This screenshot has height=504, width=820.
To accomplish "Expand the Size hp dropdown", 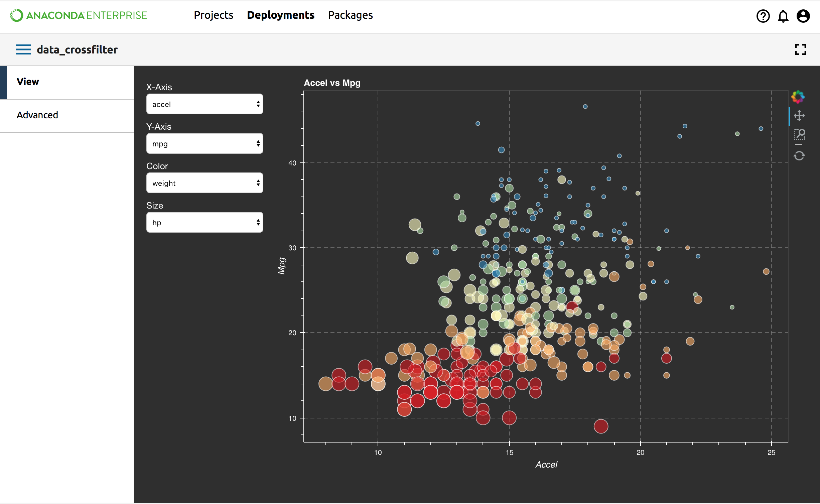I will (204, 223).
